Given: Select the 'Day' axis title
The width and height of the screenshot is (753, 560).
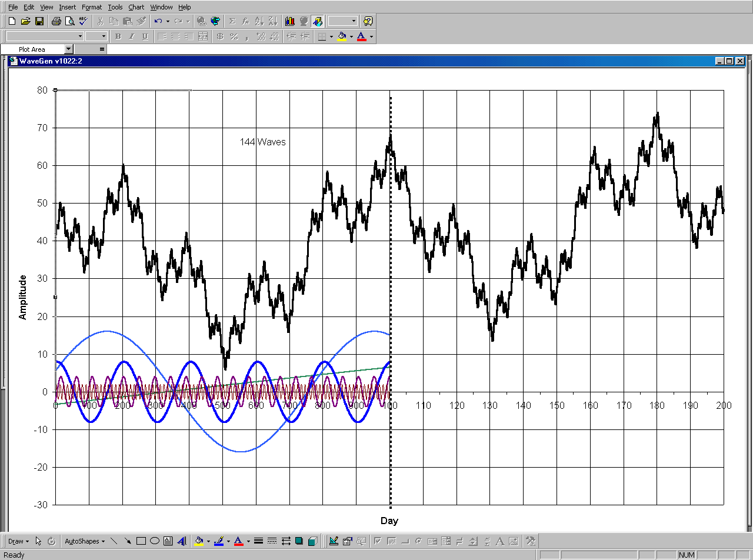Looking at the screenshot, I should (389, 521).
